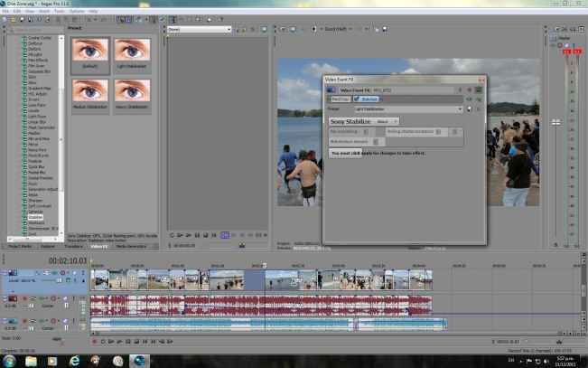Click the timecode display 00:02:10.03
The image size is (588, 368).
(68, 260)
